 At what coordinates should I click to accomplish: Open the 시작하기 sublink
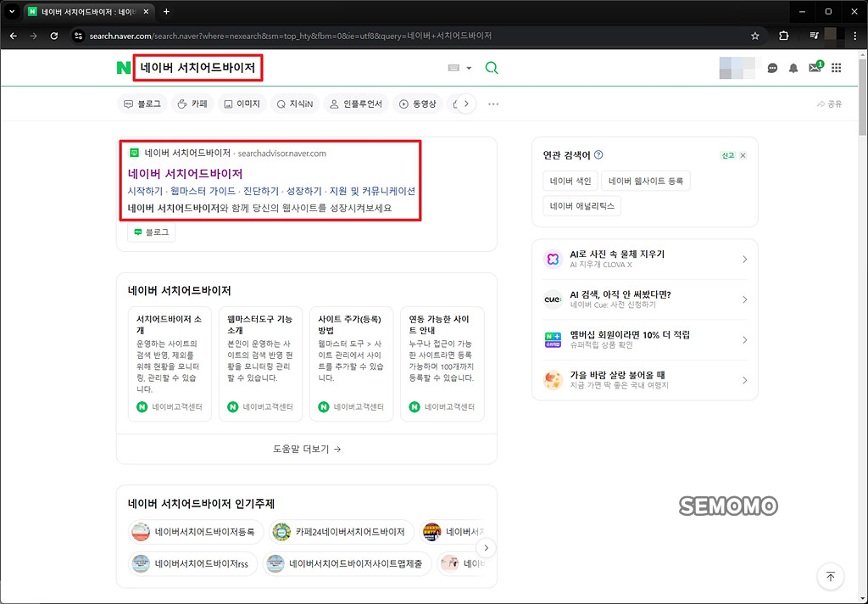pos(145,191)
